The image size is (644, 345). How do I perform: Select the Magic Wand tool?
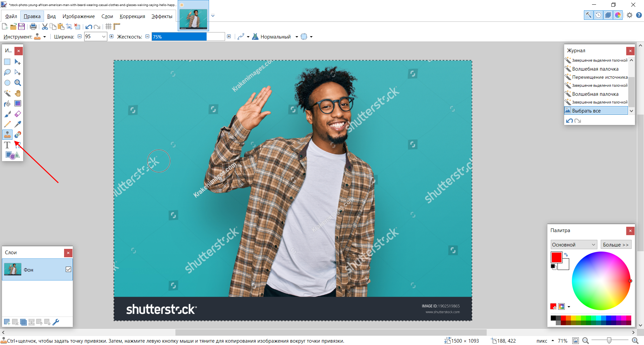7,93
